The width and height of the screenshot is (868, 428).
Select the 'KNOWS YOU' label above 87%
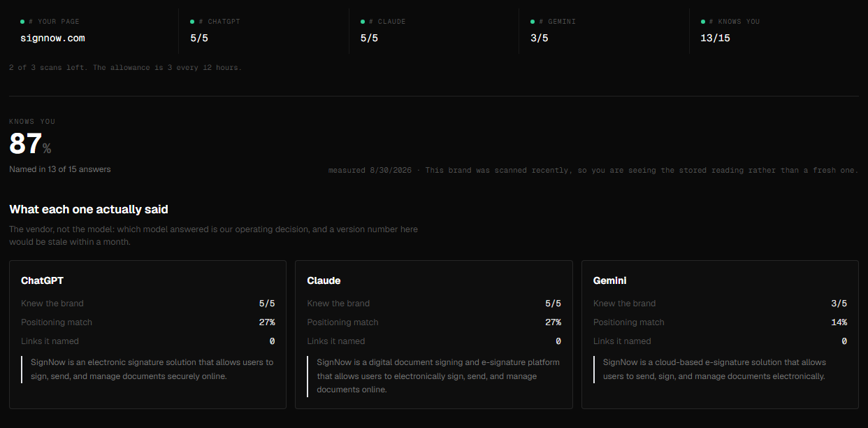(32, 122)
